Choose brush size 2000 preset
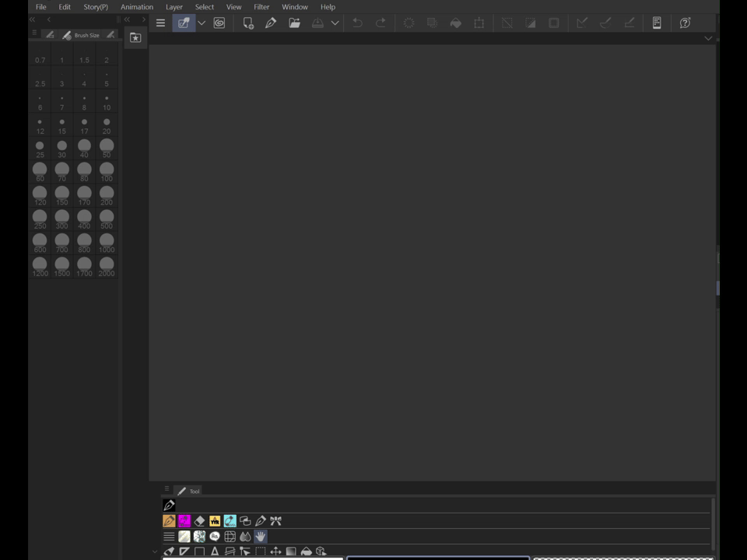747x560 pixels. click(107, 268)
